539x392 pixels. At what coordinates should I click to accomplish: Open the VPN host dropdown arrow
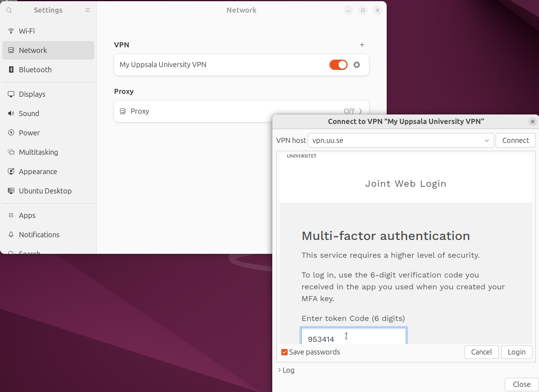487,141
